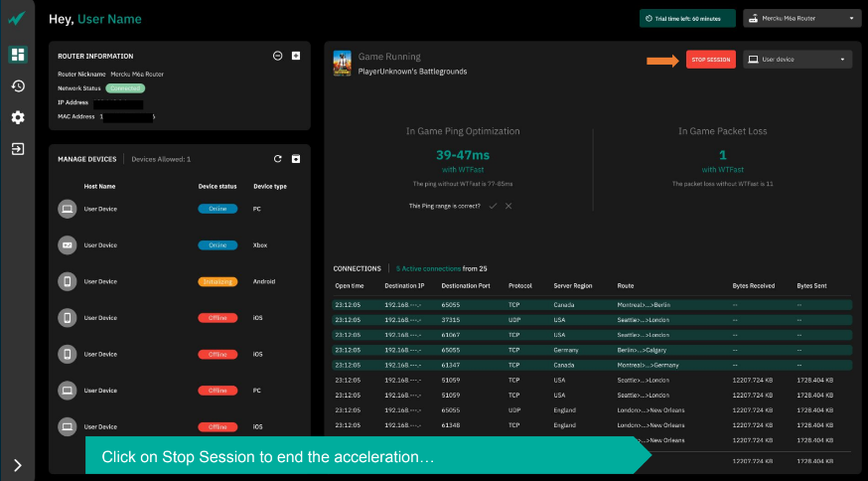Image resolution: width=868 pixels, height=481 pixels.
Task: Open the User device dropdown
Action: (x=797, y=60)
